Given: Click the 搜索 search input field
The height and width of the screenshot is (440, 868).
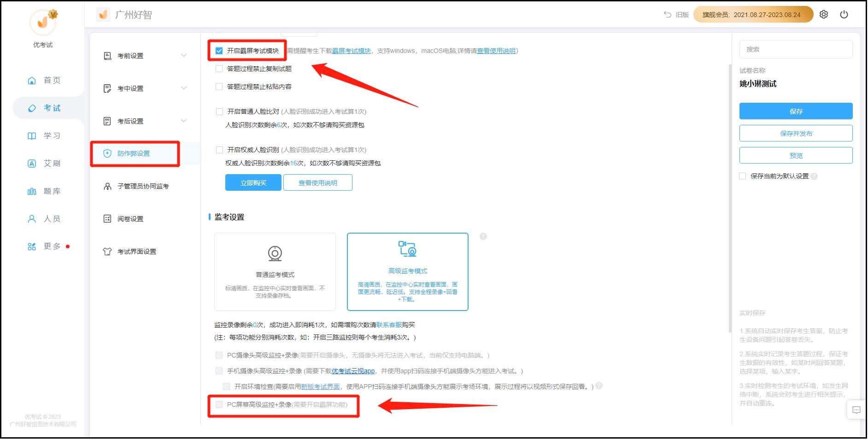Looking at the screenshot, I should [x=796, y=49].
